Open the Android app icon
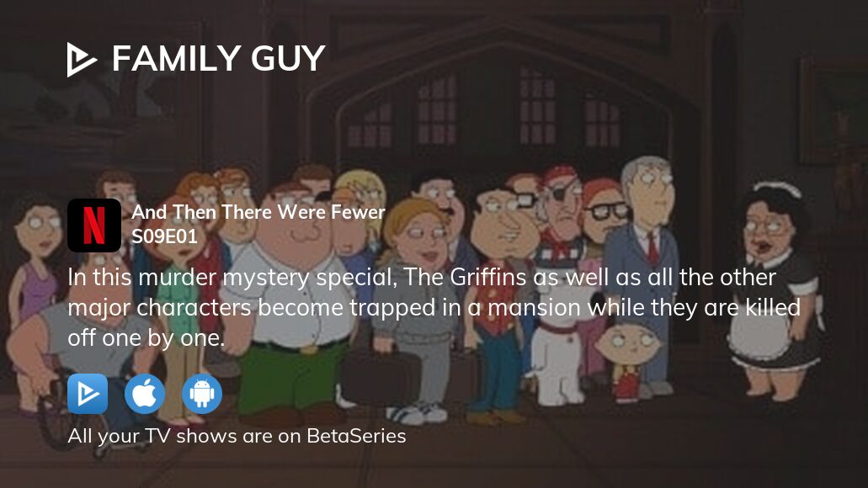The image size is (868, 488). click(x=202, y=394)
